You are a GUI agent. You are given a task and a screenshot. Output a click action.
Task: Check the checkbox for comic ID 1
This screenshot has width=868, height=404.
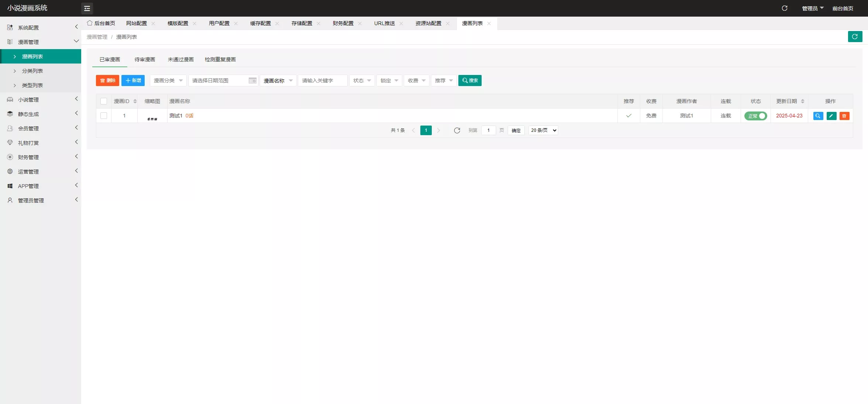[x=104, y=116]
